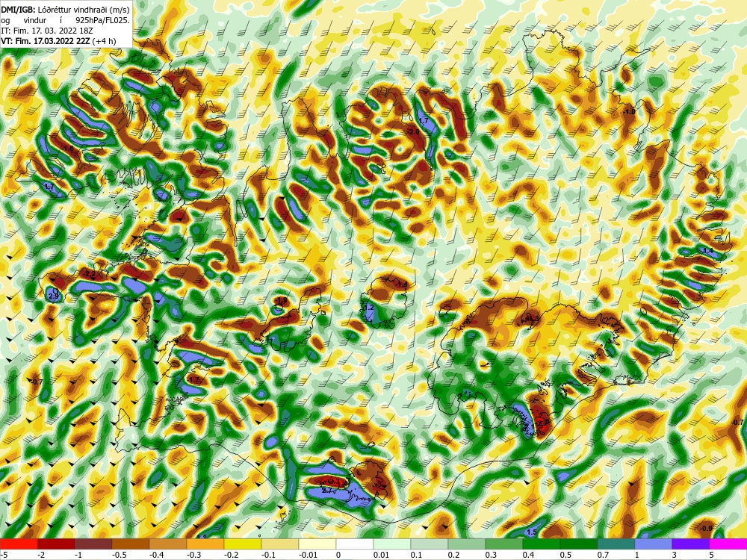The width and height of the screenshot is (747, 560).
Task: Click the '1.2' value label on map
Action: [369, 308]
